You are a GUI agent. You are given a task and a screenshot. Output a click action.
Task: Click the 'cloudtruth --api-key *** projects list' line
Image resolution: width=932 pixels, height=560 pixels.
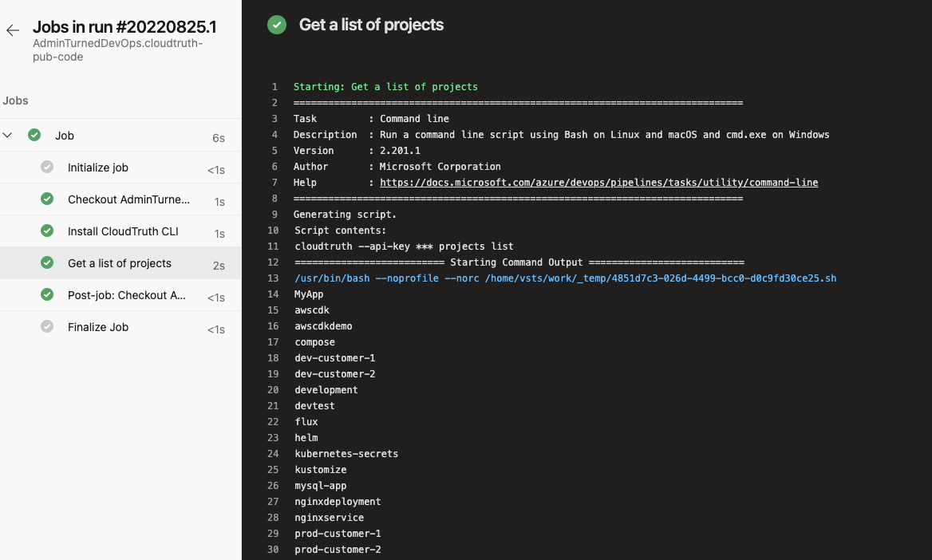pos(404,246)
